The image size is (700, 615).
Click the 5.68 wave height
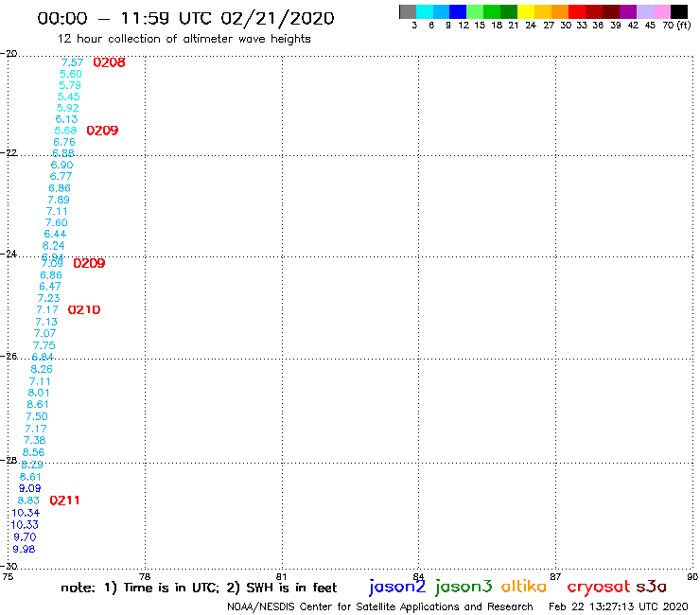[x=65, y=131]
